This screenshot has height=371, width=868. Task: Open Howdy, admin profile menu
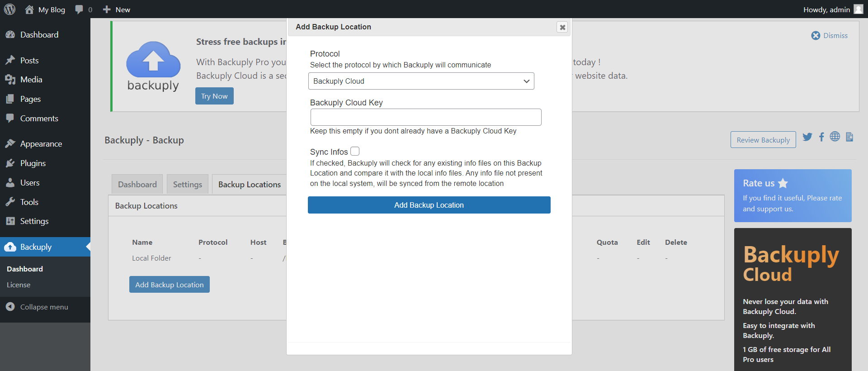(833, 10)
